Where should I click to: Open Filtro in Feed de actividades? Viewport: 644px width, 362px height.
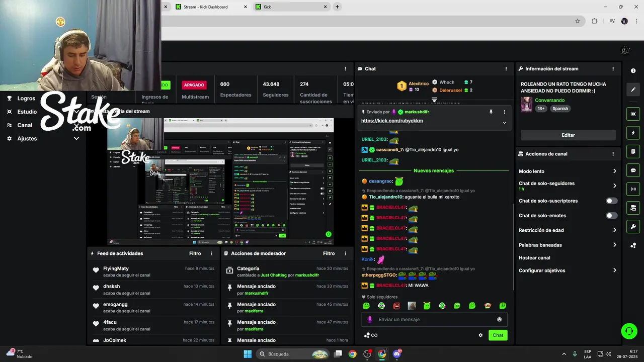pyautogui.click(x=195, y=253)
